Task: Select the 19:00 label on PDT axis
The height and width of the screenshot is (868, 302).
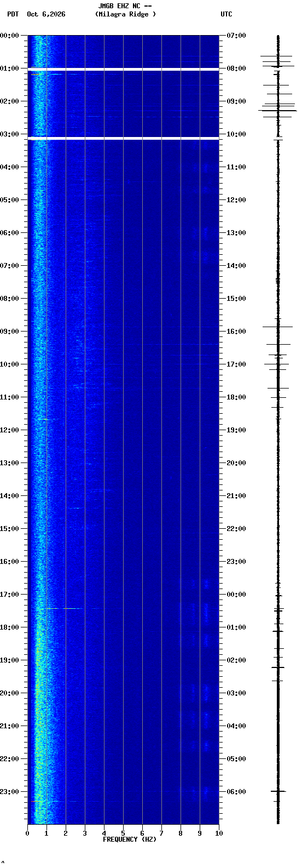Action: click(9, 660)
